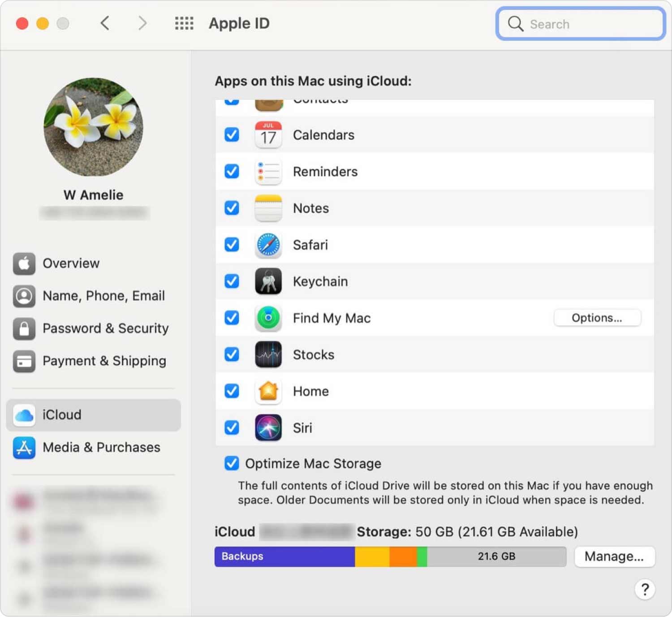The width and height of the screenshot is (672, 617).
Task: Show all preferences with grid icon
Action: [184, 23]
